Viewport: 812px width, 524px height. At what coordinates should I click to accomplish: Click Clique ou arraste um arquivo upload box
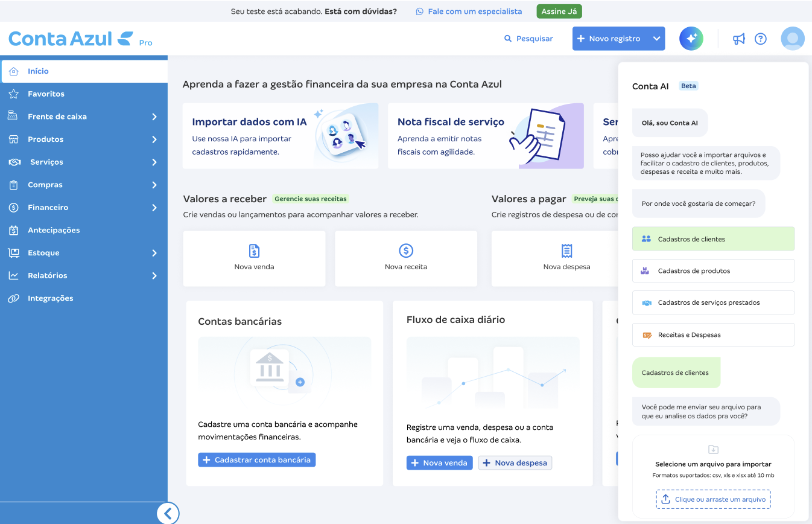[x=714, y=499]
